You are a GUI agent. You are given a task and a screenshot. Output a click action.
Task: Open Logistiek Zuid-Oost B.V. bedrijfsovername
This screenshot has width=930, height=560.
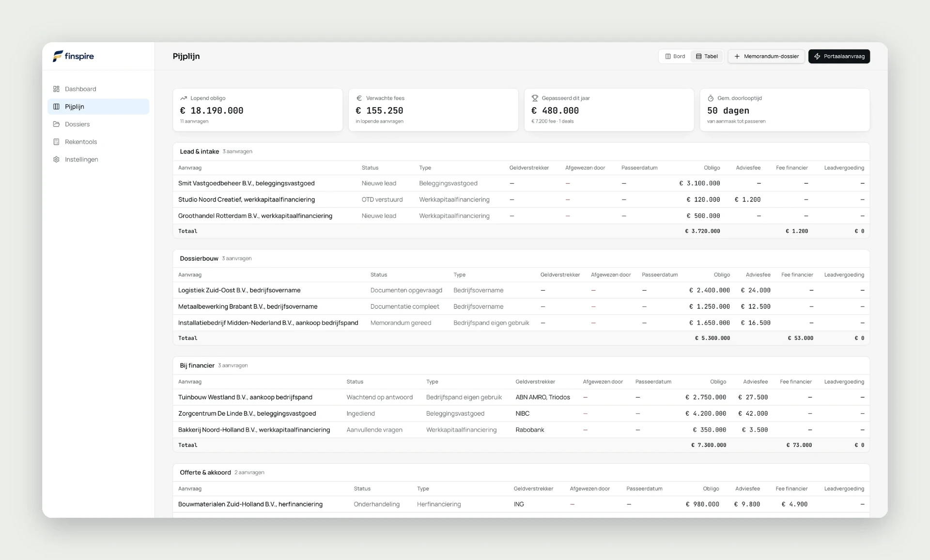[521, 290]
